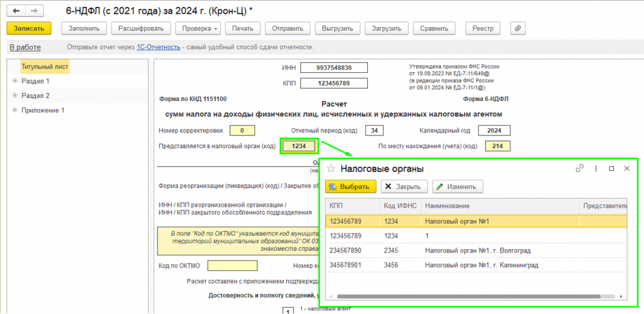Viewport: 644px width, 314px height.
Task: Click the Код по ОКТМО empty field
Action: tap(233, 266)
